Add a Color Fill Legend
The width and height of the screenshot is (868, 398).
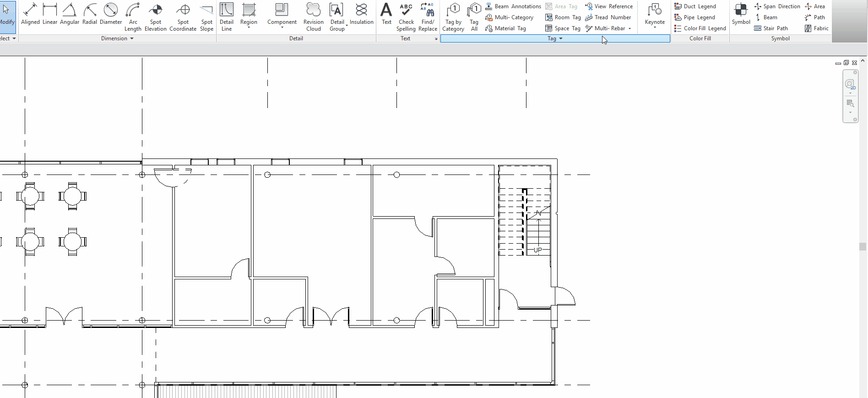point(700,28)
